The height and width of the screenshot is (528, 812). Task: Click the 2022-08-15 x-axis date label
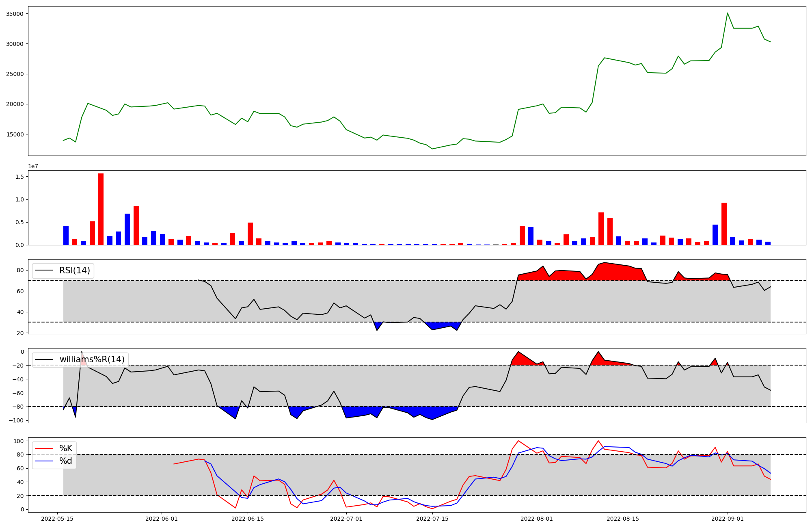(x=623, y=519)
